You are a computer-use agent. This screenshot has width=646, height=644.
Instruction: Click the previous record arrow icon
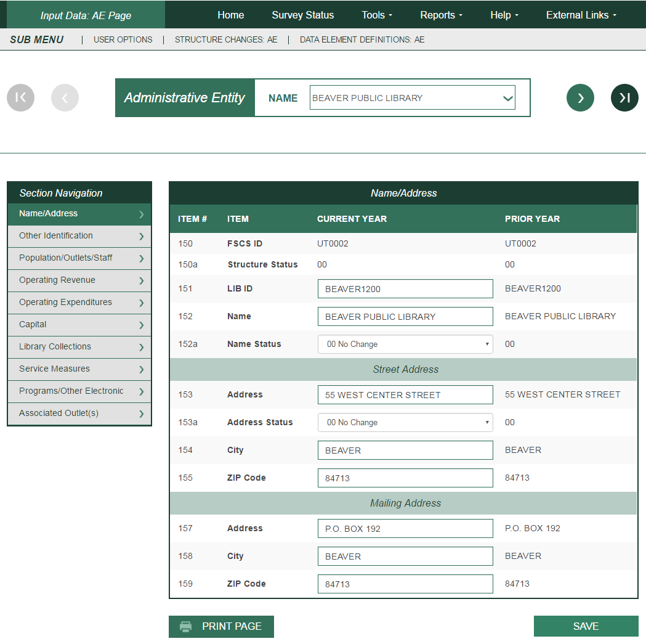[x=65, y=97]
